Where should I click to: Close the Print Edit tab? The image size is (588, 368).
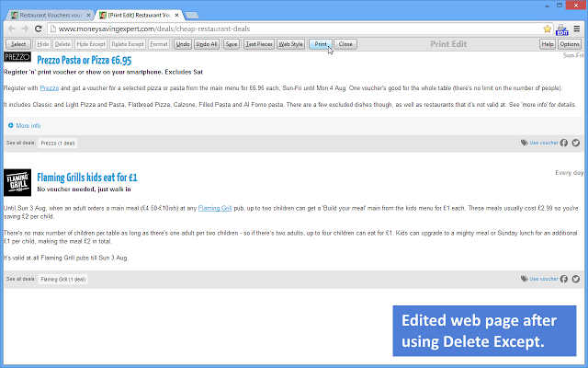click(x=176, y=15)
